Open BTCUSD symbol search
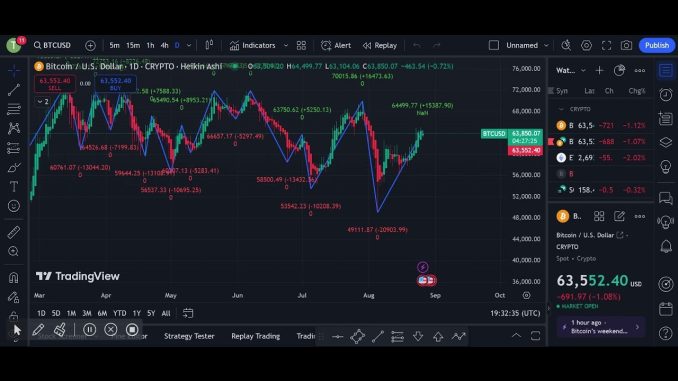 tap(52, 45)
